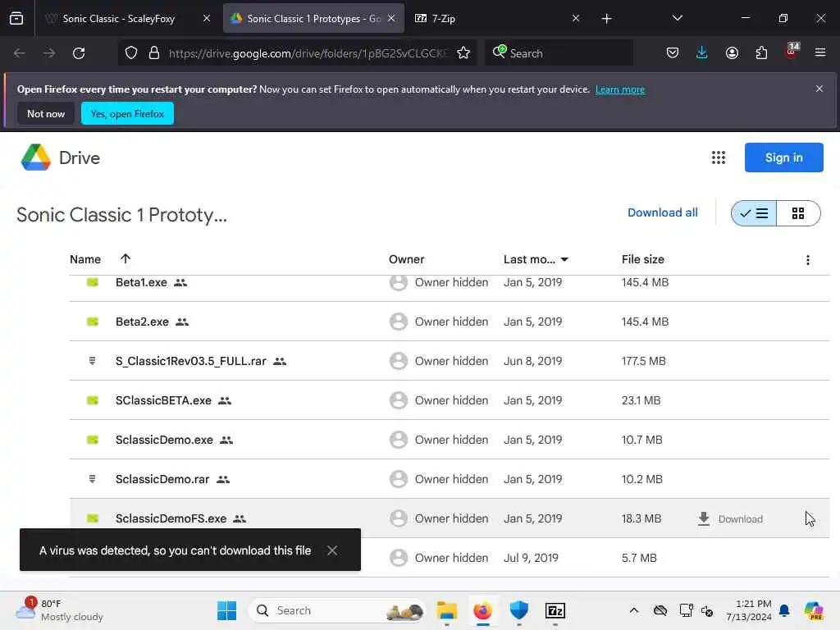Open the tracking protection shield icon
This screenshot has width=840, height=630.
pos(131,53)
